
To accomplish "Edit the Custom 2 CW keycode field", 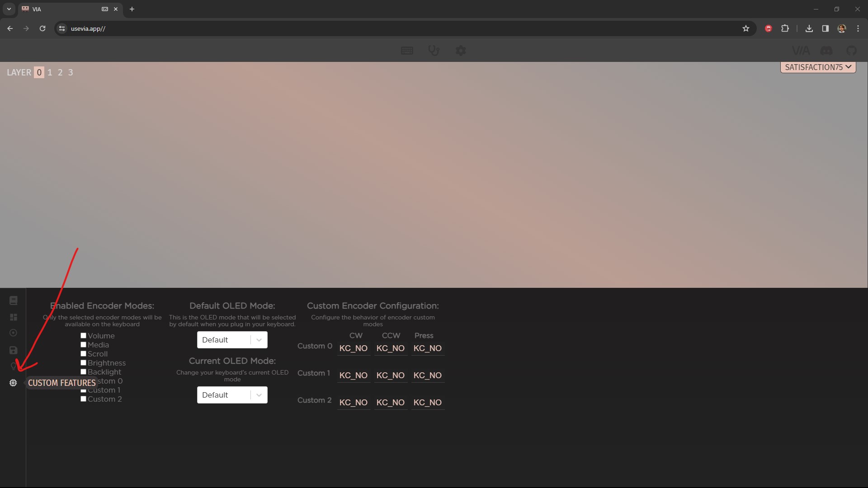I will 354,403.
